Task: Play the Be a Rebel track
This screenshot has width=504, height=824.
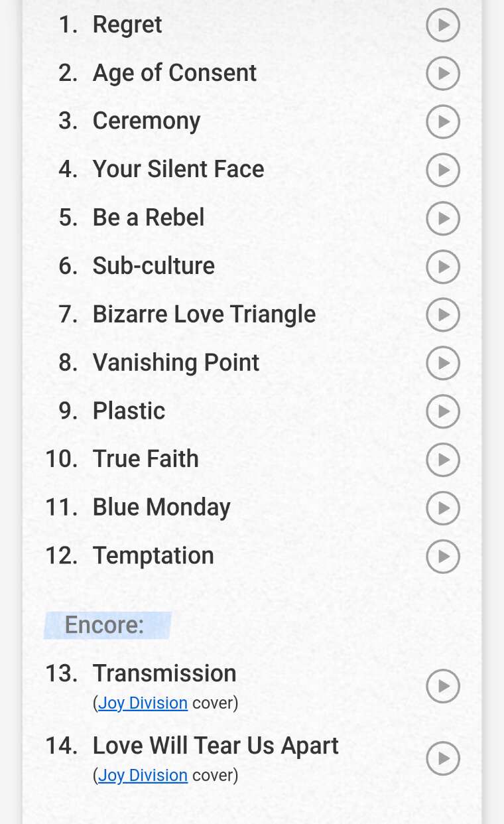Action: [x=442, y=218]
